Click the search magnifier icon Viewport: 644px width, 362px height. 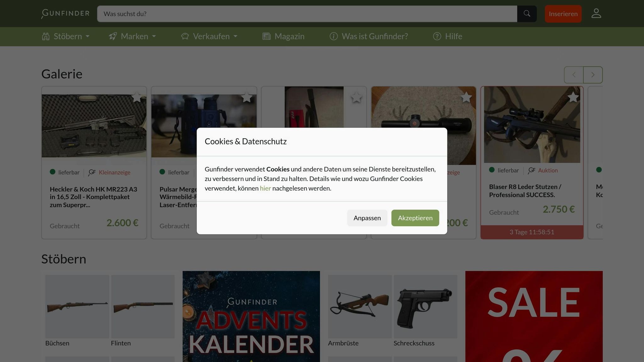pyautogui.click(x=527, y=14)
